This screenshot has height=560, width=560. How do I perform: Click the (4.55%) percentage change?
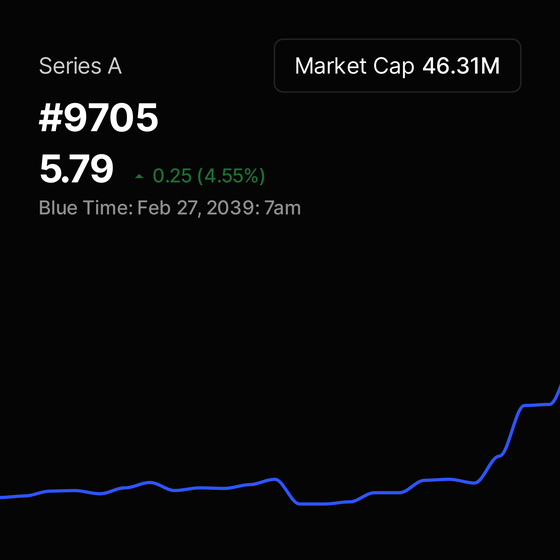pos(231,176)
